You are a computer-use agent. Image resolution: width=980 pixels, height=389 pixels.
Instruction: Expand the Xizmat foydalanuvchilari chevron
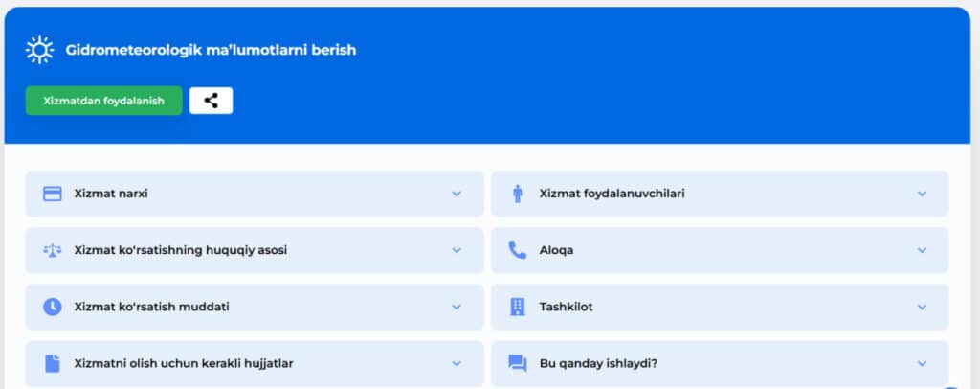tap(922, 194)
